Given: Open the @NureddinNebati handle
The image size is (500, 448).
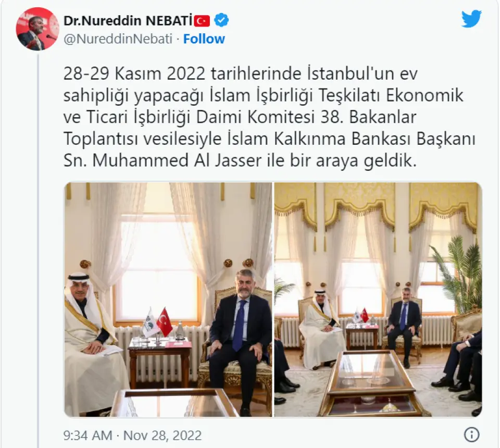Looking at the screenshot, I should pyautogui.click(x=118, y=39).
